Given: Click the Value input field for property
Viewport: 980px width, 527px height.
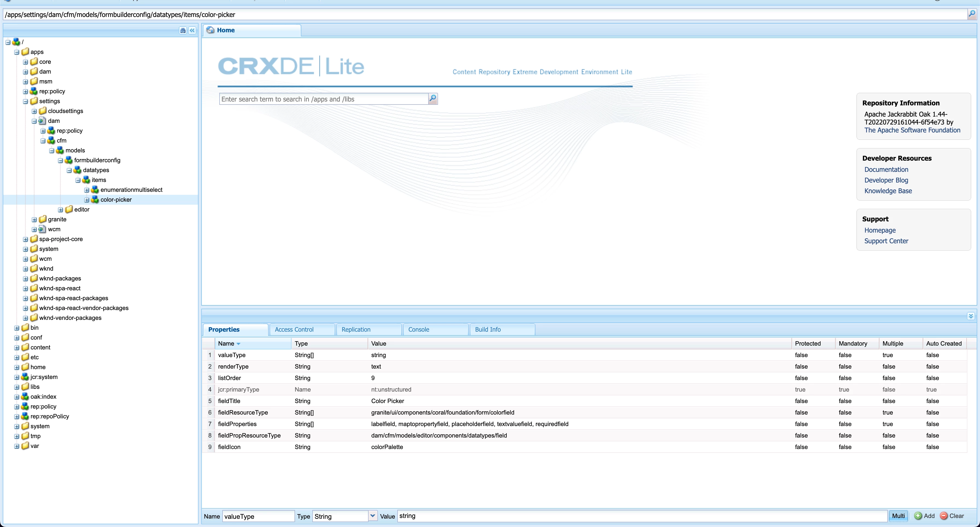Looking at the screenshot, I should point(642,516).
